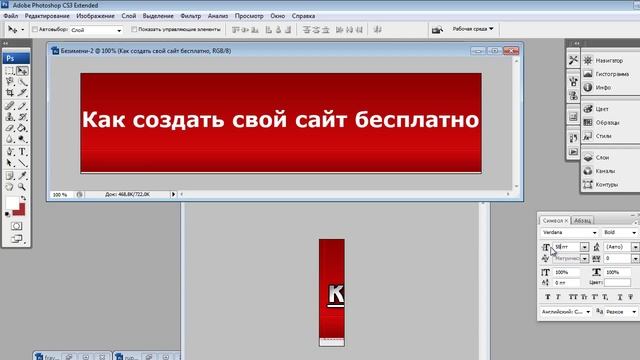The height and width of the screenshot is (360, 640).
Task: Select the Lasso tool
Action: click(10, 82)
